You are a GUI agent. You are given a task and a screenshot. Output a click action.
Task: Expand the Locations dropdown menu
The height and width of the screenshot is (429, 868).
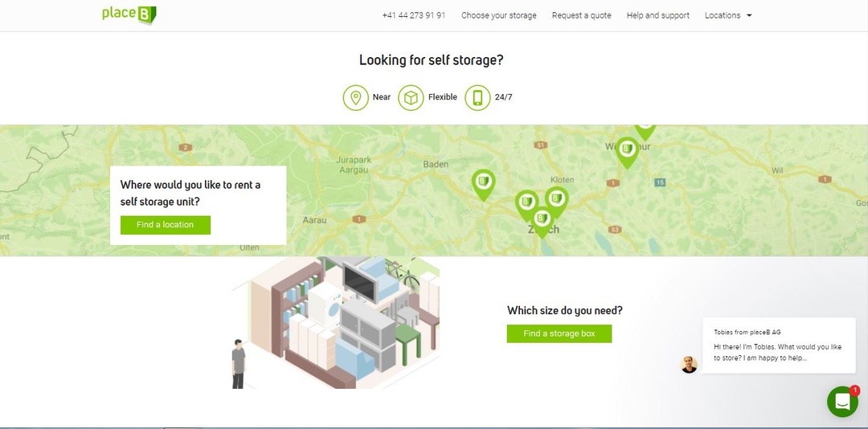pyautogui.click(x=728, y=15)
